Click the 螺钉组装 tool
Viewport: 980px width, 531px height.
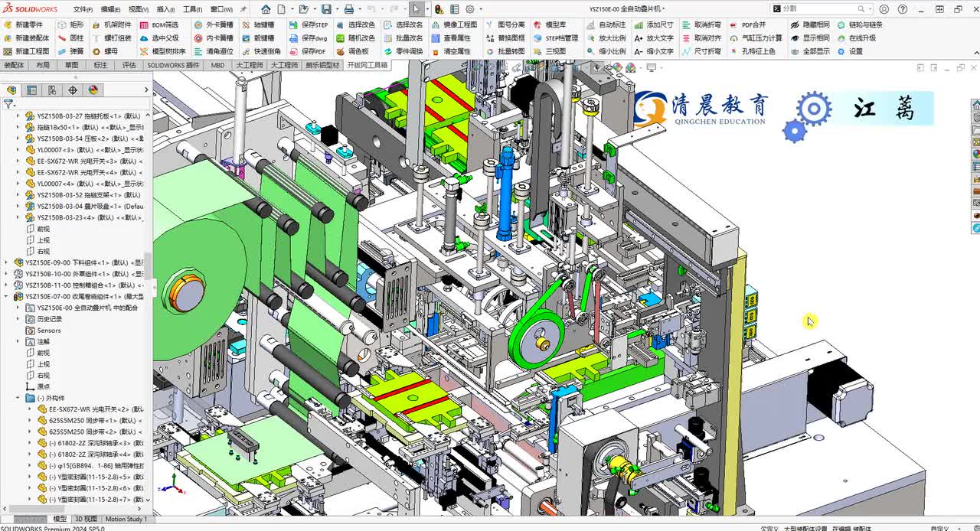tap(111, 37)
